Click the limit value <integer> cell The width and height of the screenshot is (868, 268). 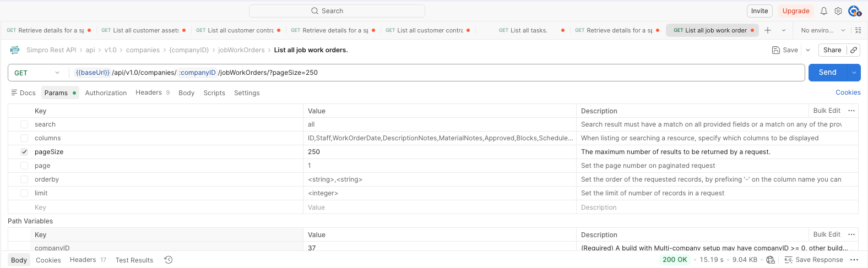click(440, 193)
